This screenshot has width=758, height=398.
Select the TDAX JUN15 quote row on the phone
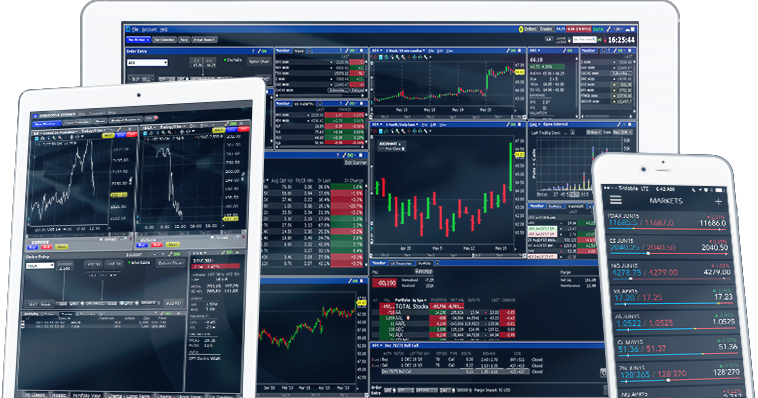667,221
